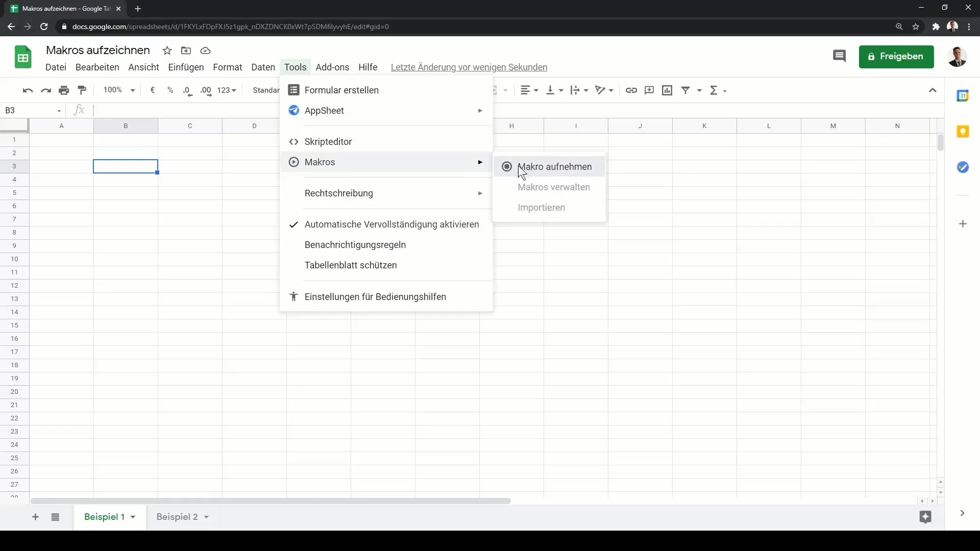Click the Freigeben button
Screen dimensions: 980x551
[896, 57]
